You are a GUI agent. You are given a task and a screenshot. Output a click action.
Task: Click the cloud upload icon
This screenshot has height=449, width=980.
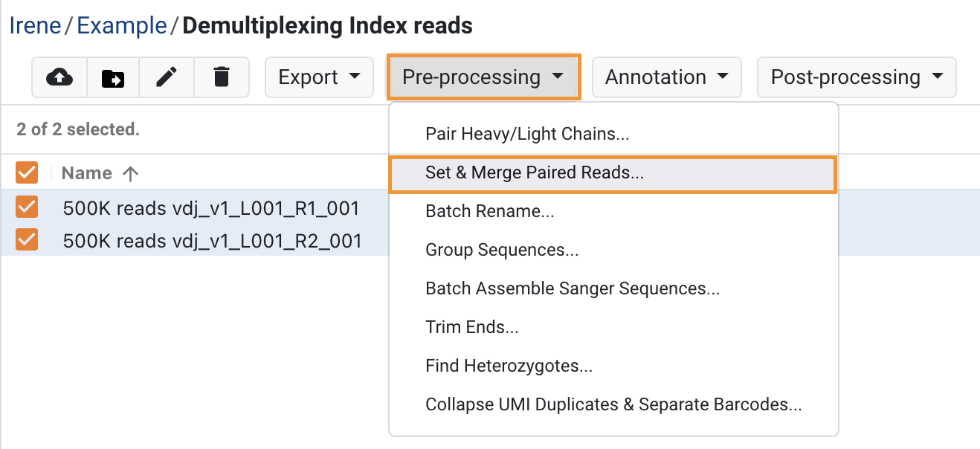tap(59, 77)
